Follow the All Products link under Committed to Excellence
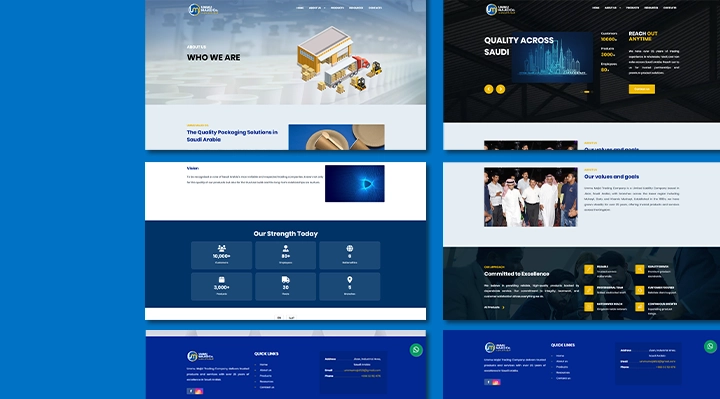The width and height of the screenshot is (720, 399). (494, 307)
